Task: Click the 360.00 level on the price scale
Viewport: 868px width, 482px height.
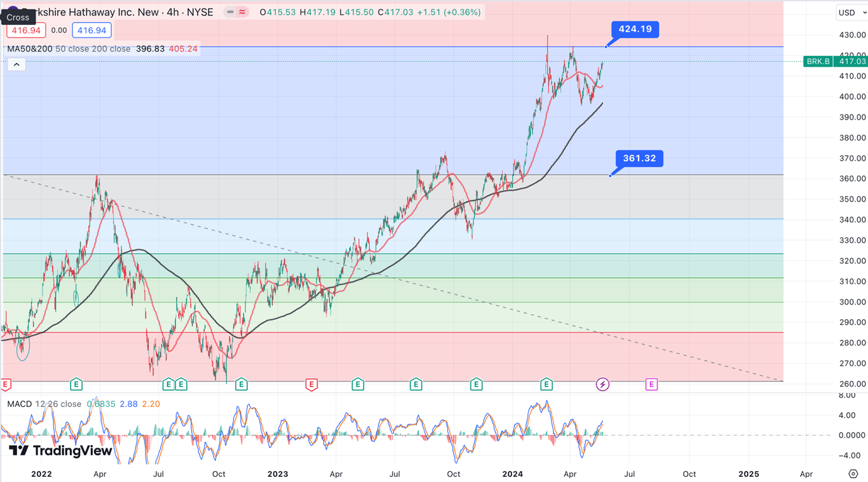Action: click(x=852, y=179)
